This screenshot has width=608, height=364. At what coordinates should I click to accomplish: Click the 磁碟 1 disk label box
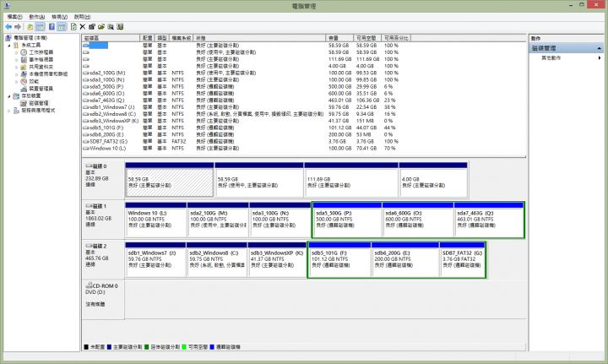pyautogui.click(x=102, y=218)
